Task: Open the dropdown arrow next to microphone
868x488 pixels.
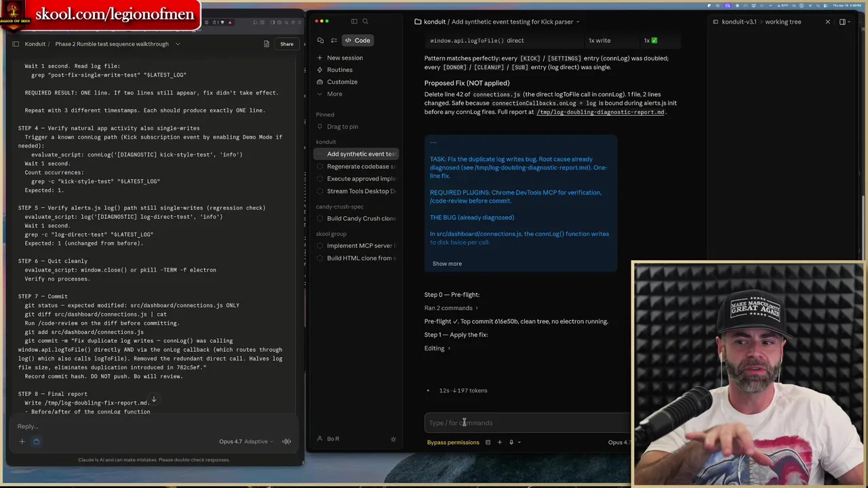Action: tap(519, 443)
